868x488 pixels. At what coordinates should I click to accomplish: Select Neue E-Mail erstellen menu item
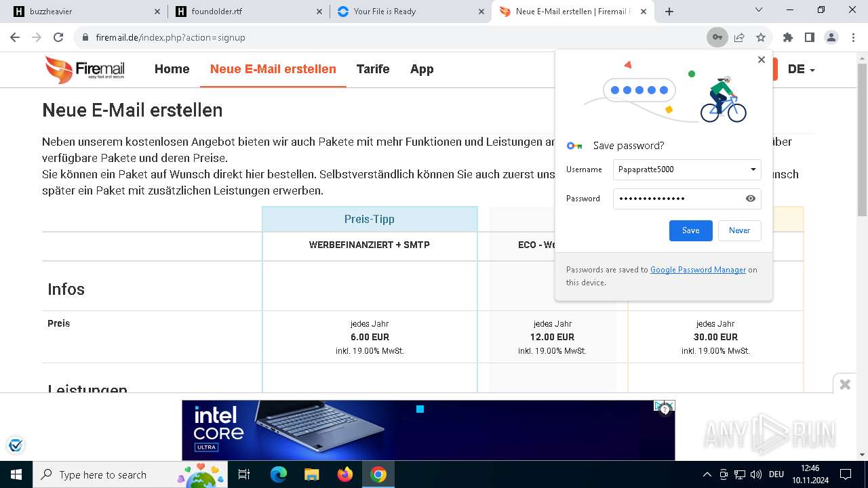coord(273,69)
